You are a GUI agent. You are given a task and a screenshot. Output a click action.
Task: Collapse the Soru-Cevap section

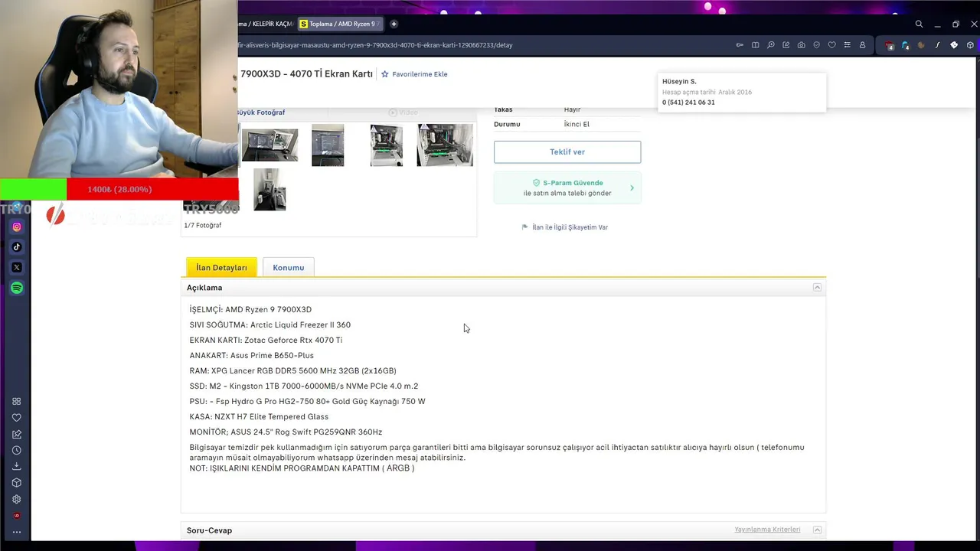tap(817, 530)
